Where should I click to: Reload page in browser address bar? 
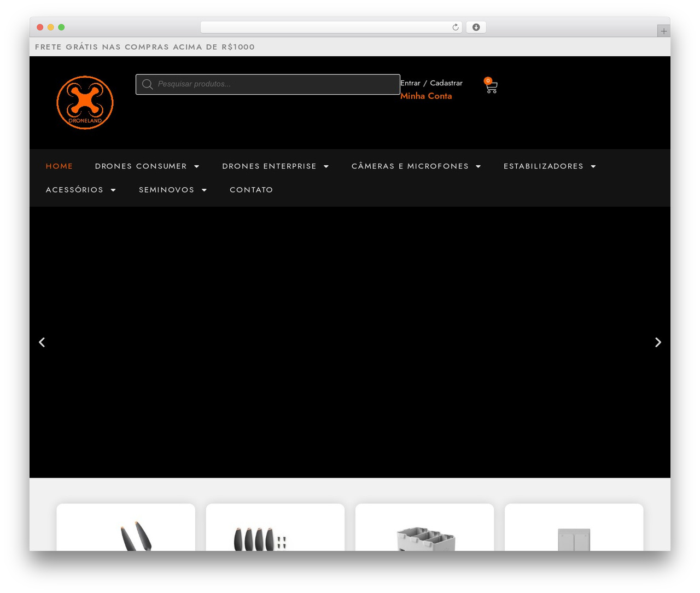pos(456,27)
